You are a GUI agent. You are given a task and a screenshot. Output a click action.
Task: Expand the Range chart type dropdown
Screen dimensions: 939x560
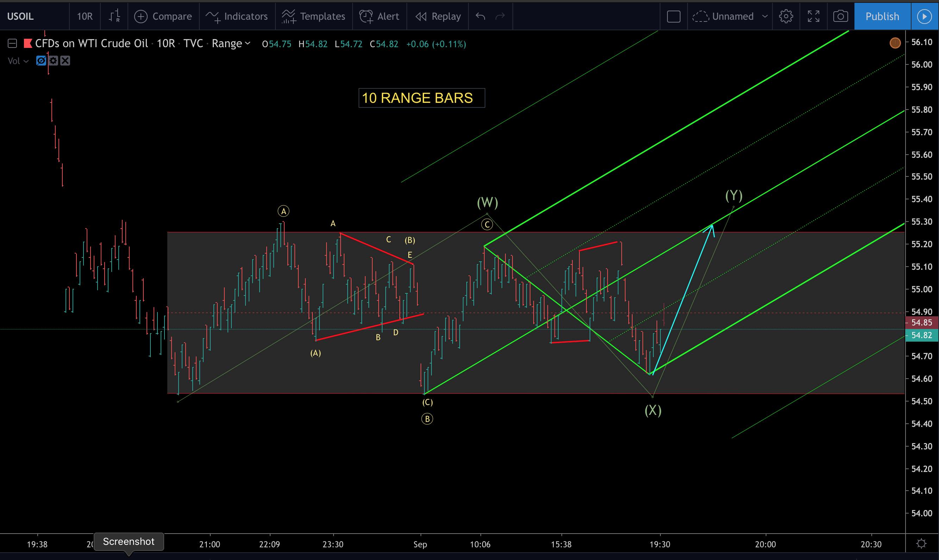pyautogui.click(x=231, y=44)
